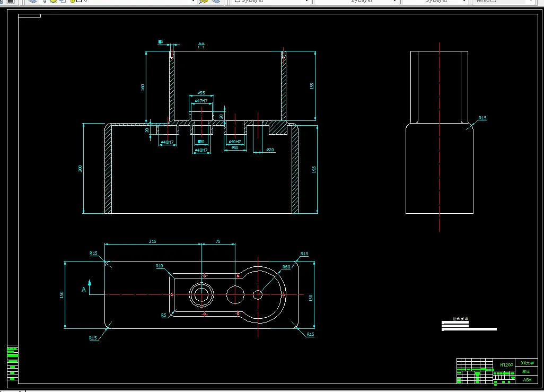Select the 200 height dimension text
Image resolution: width=544 pixels, height=392 pixels.
click(x=81, y=168)
